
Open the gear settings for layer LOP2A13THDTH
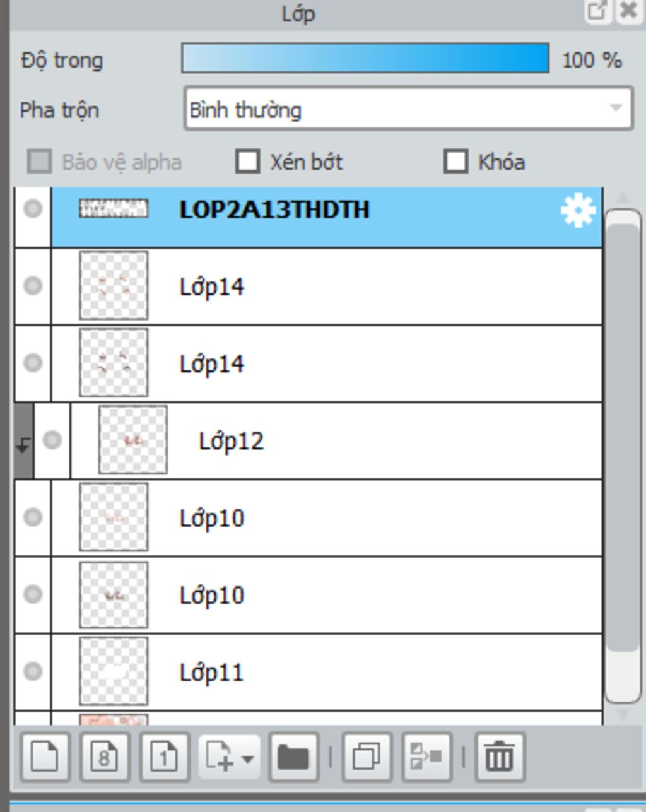coord(578,210)
